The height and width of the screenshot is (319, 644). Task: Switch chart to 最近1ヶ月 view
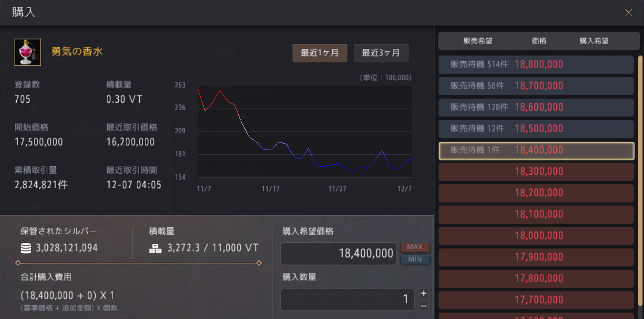coord(319,53)
